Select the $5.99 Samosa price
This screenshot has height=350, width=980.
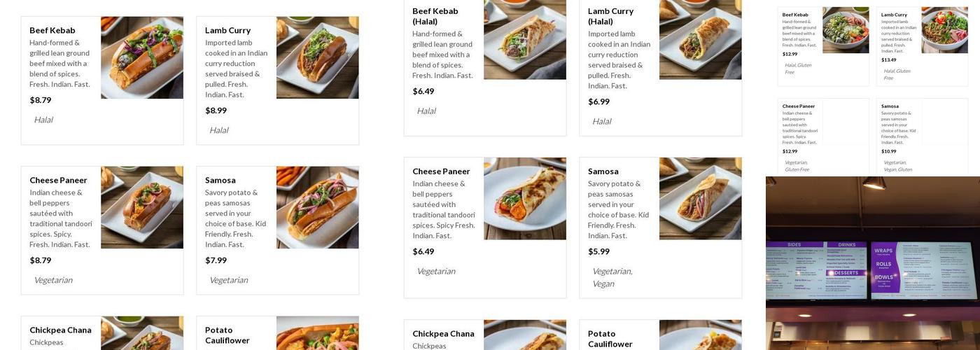(x=598, y=251)
